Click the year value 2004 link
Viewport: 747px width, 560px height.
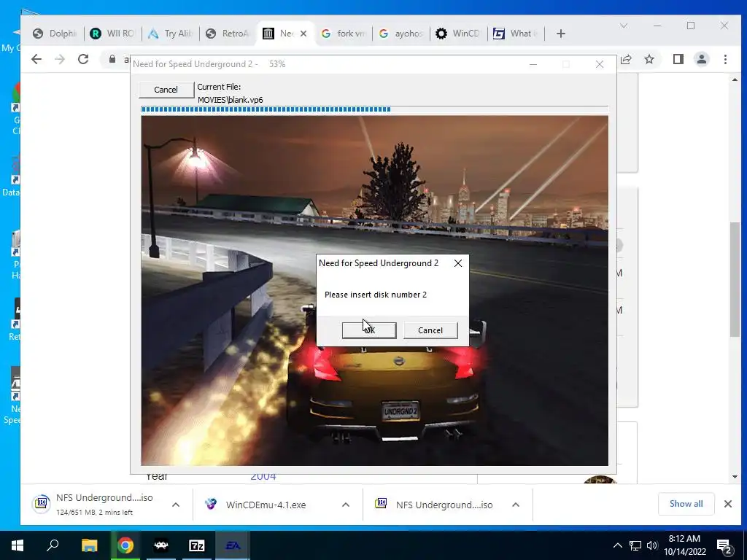[x=263, y=476]
